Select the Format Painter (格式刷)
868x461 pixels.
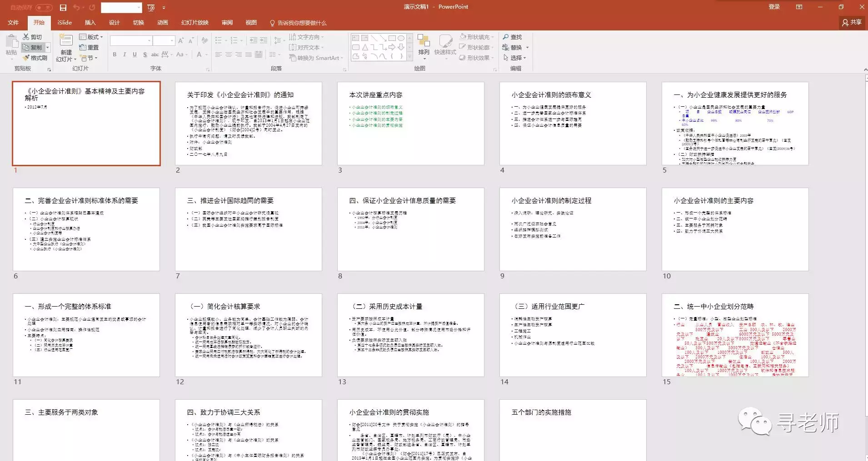pyautogui.click(x=35, y=58)
